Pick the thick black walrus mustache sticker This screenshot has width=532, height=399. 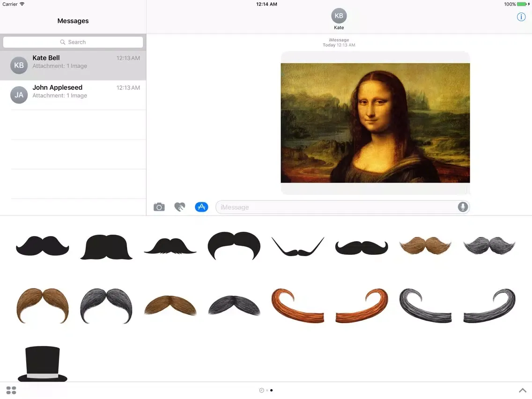pyautogui.click(x=106, y=247)
